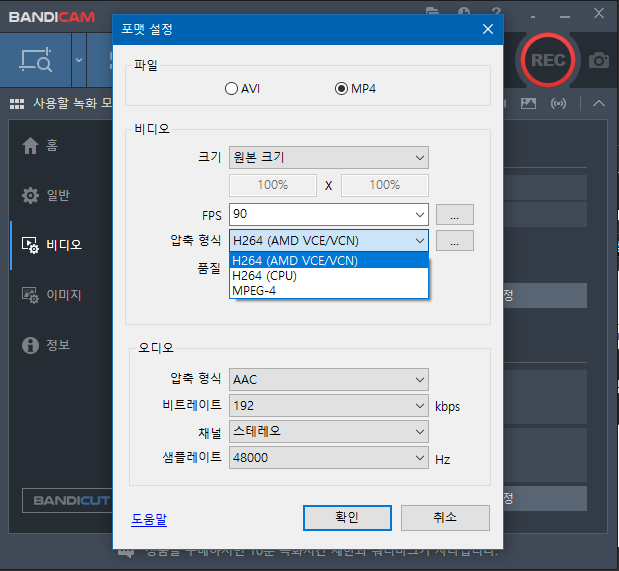Viewport: 619px width, 571px height.
Task: Open the audio bitrate dropdown showing 192
Action: point(328,406)
